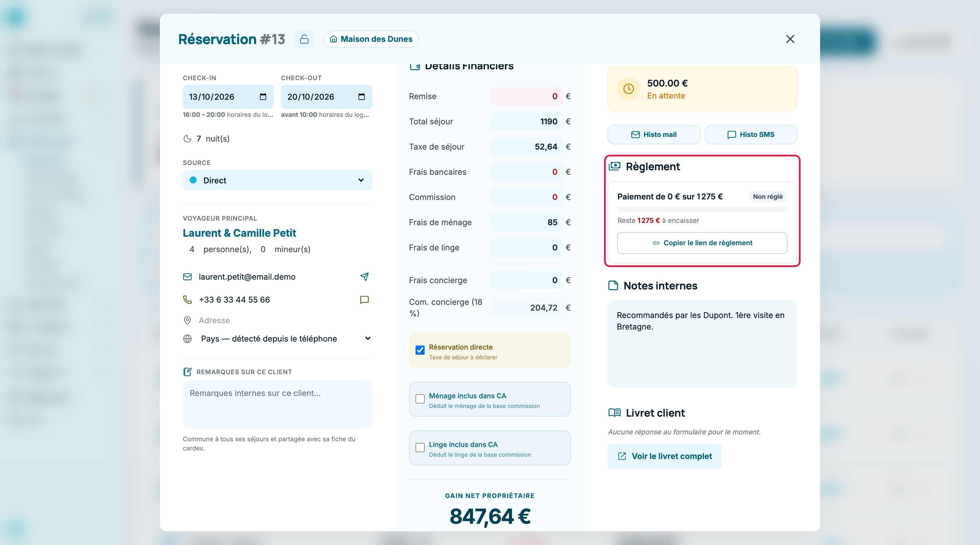Open the Histo SMS history
Image resolution: width=980 pixels, height=545 pixels.
pyautogui.click(x=750, y=135)
